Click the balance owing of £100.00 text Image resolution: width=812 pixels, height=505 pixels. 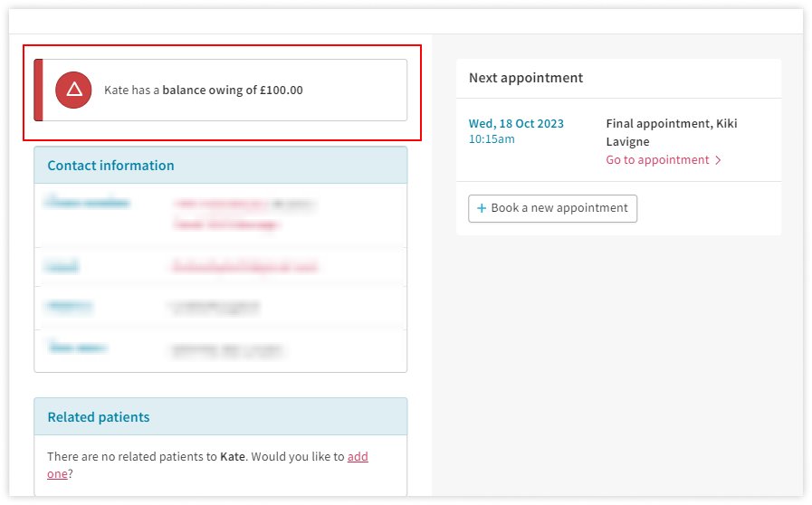[233, 91]
